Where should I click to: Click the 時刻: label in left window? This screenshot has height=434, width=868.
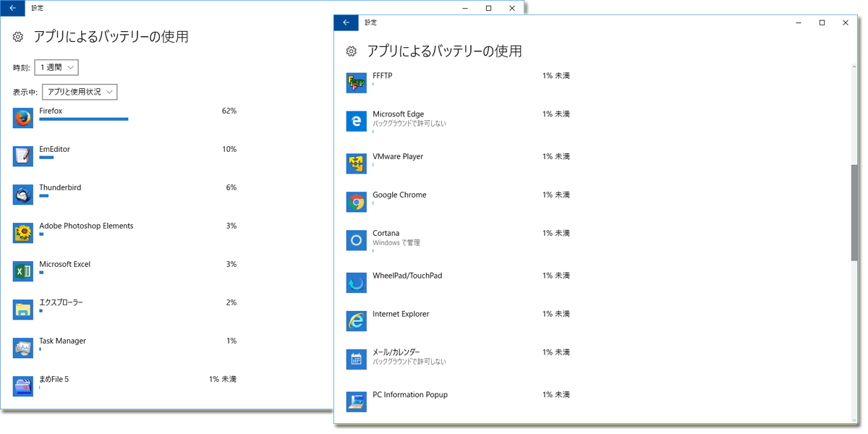tap(22, 68)
